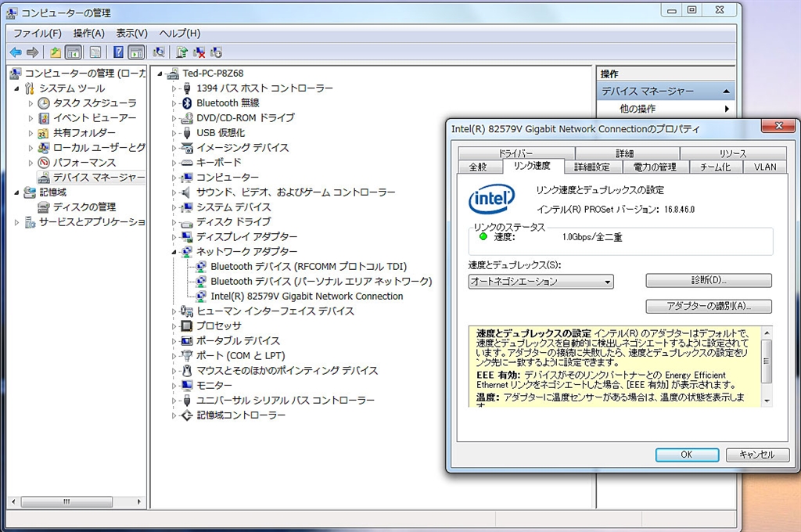The height and width of the screenshot is (532, 801).
Task: Open the ファイル(F) menu
Action: (x=38, y=33)
